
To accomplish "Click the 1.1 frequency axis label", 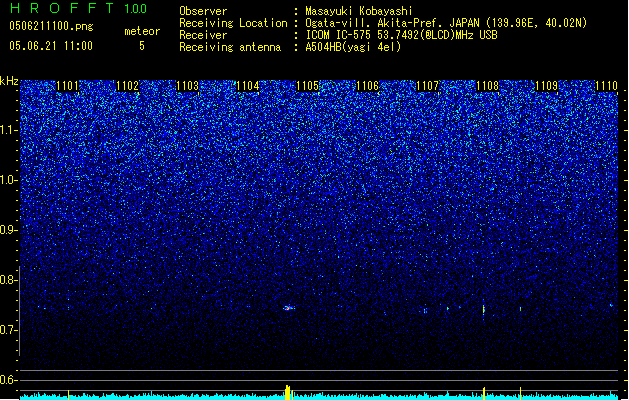I will click(x=8, y=130).
